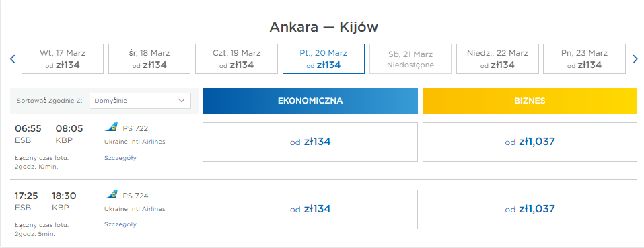Open the Domyślnie sorting dropdown

click(x=140, y=101)
